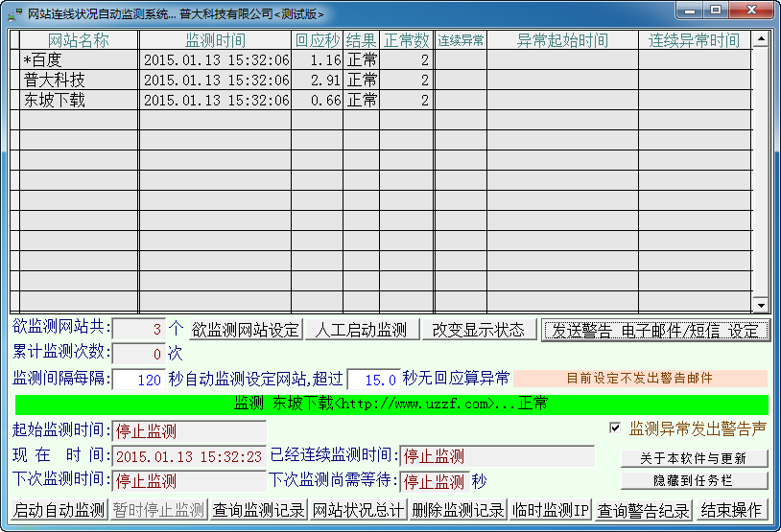
Task: Click 结束操作 to exit
Action: coord(731,510)
